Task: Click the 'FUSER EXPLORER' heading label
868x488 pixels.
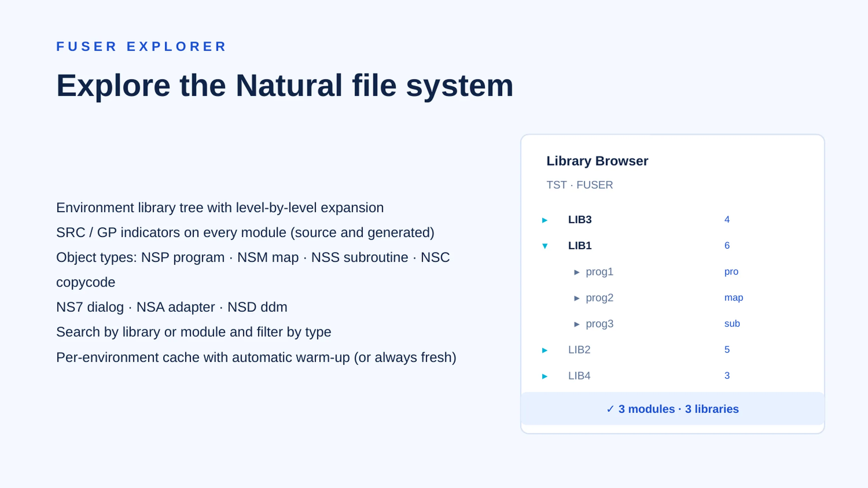Action: 141,46
